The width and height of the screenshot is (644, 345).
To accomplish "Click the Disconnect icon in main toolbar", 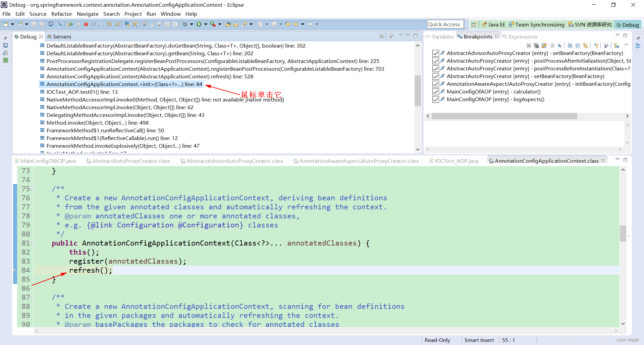I will point(94,24).
